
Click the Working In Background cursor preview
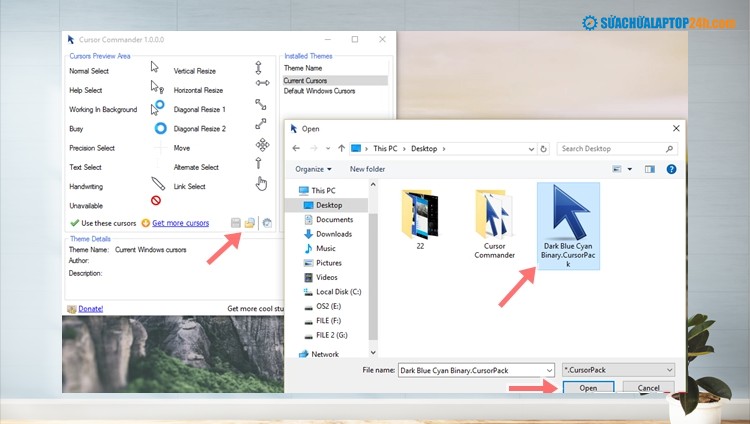coord(157,108)
